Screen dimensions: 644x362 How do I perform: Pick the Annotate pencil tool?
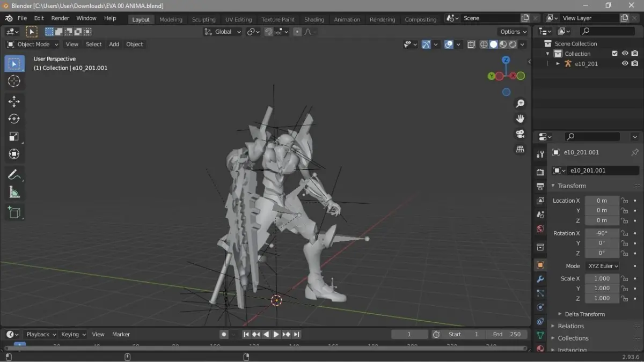tap(14, 174)
